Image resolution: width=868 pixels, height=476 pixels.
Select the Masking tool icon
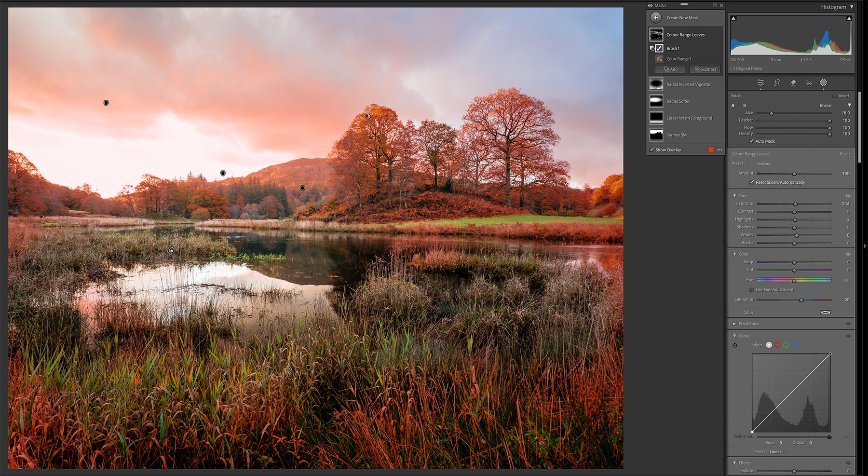click(823, 82)
